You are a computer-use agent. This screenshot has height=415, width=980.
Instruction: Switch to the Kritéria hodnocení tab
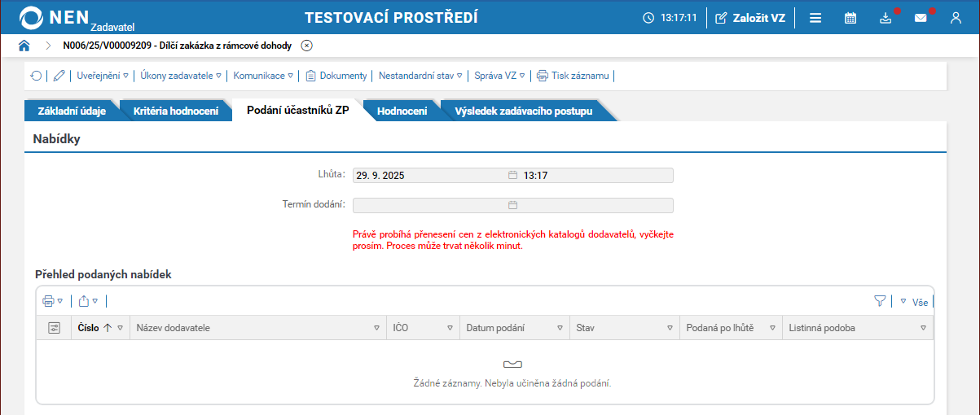click(x=176, y=111)
